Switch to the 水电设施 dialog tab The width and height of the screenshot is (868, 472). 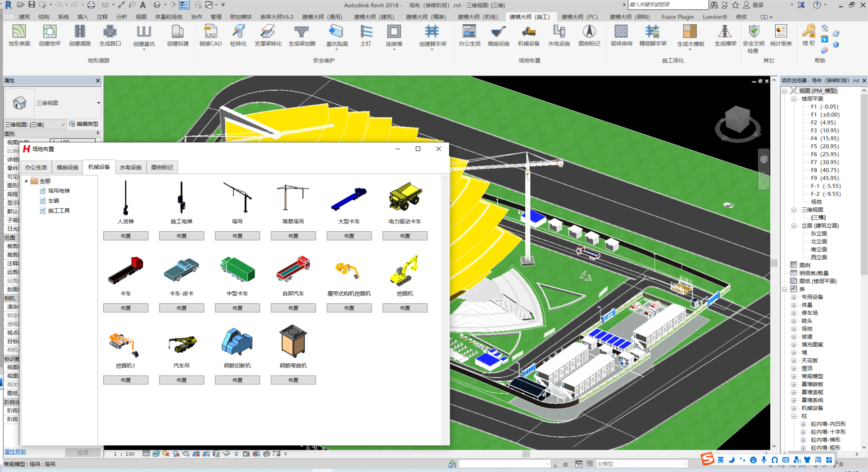131,167
